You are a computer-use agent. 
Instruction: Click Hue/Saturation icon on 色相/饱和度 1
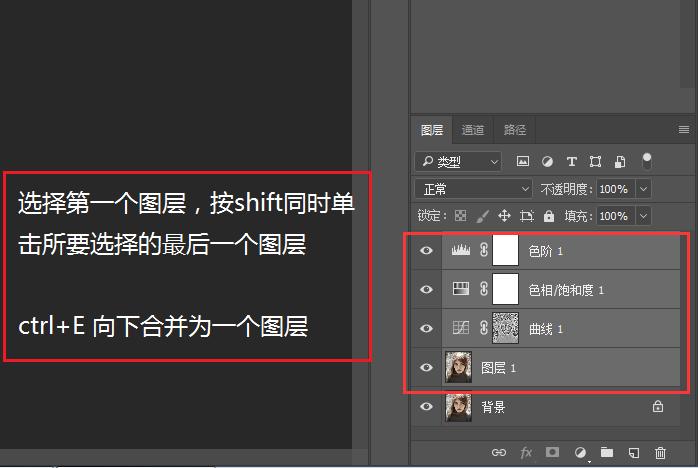coord(461,289)
